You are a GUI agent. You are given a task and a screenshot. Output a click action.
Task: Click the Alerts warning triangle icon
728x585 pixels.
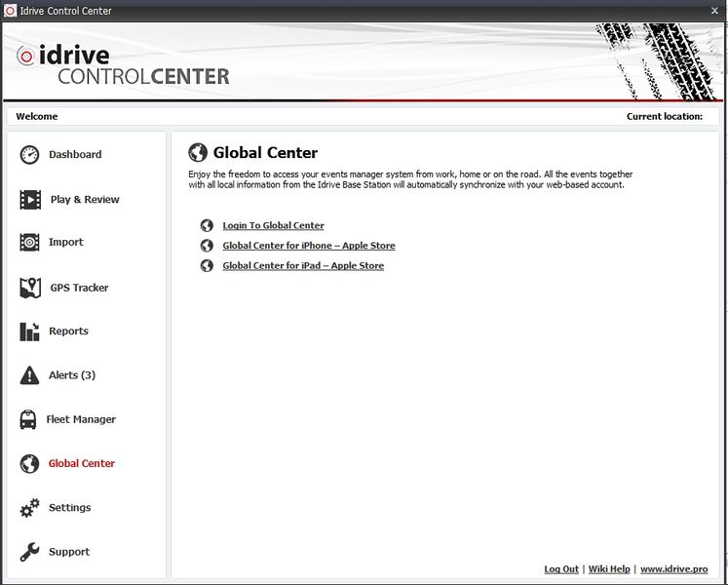[x=30, y=375]
